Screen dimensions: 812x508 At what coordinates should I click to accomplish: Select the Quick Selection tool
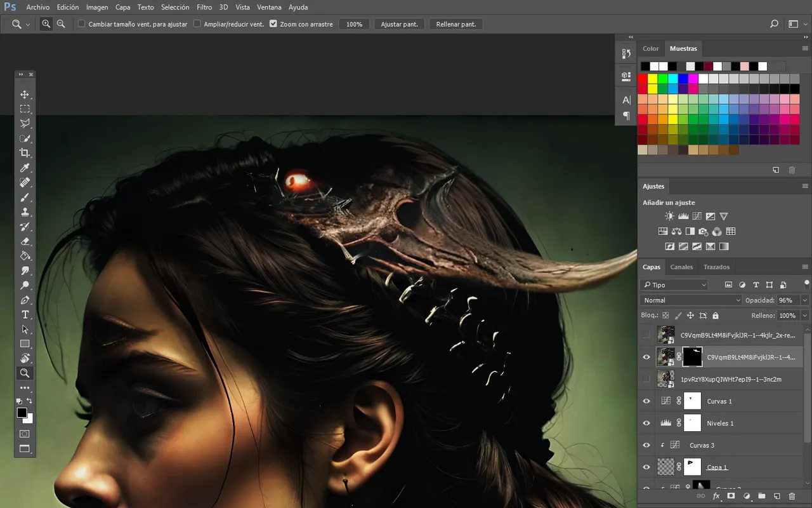(x=25, y=138)
